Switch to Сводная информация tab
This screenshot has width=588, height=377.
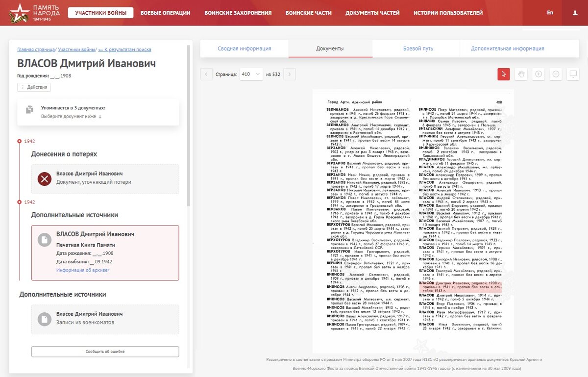pyautogui.click(x=244, y=49)
